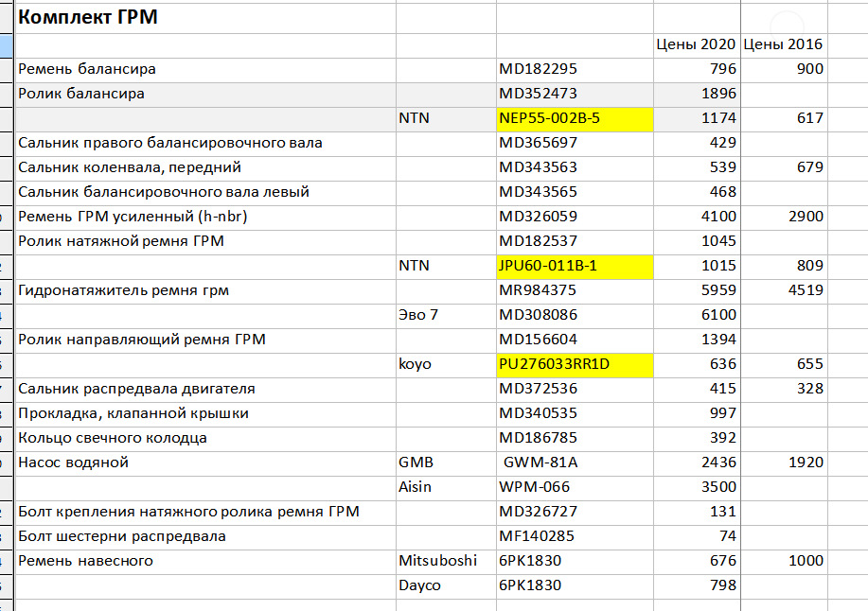The image size is (868, 611).
Task: Select 'Сальник балансировочного вала левый' cell
Action: tap(205, 193)
